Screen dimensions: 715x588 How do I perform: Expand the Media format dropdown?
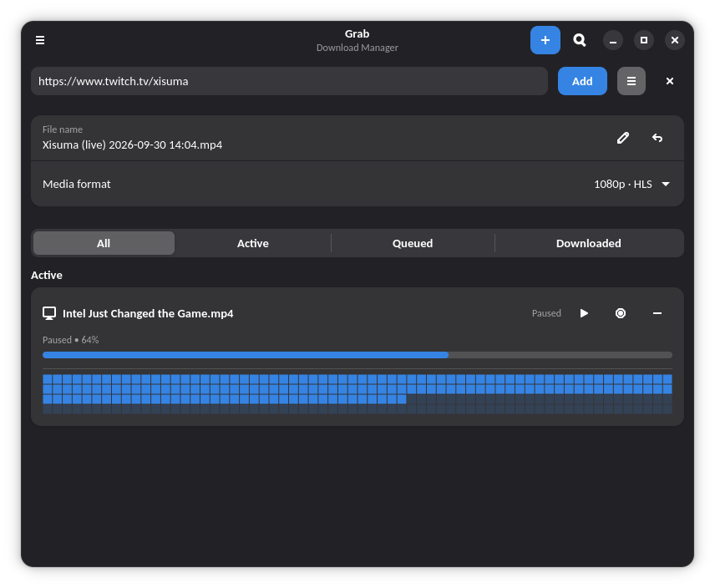(631, 184)
